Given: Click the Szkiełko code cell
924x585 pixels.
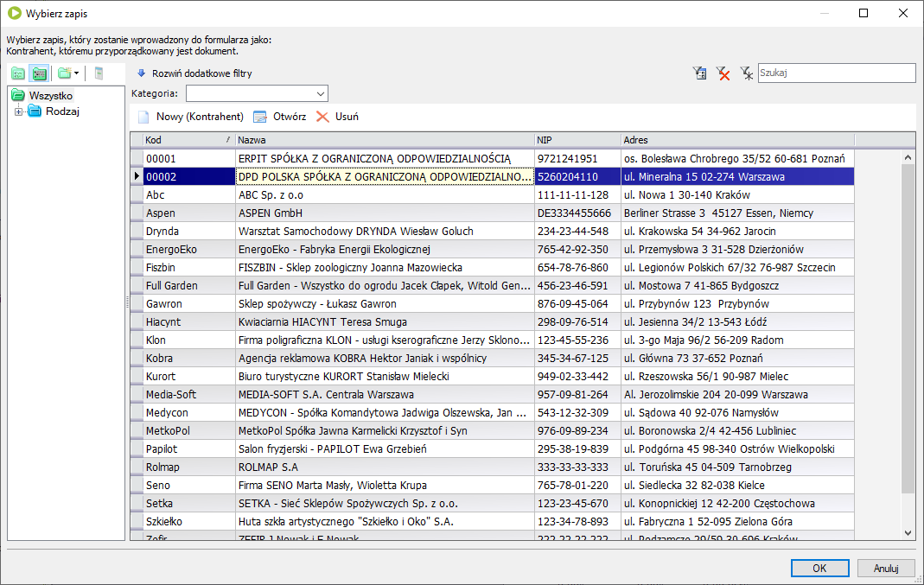Looking at the screenshot, I should 188,522.
